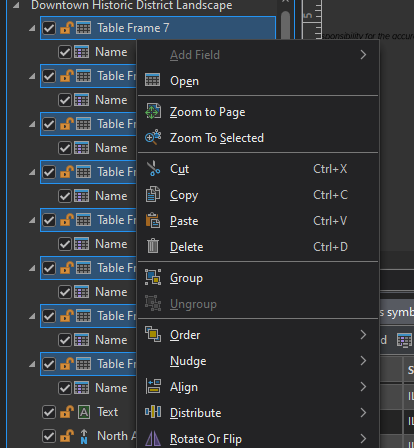Click the Zoom To Selected magnifier icon
414x448 pixels.
153,138
